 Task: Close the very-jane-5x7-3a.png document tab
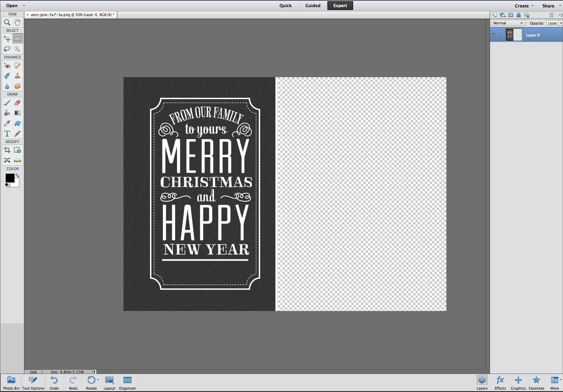[28, 15]
